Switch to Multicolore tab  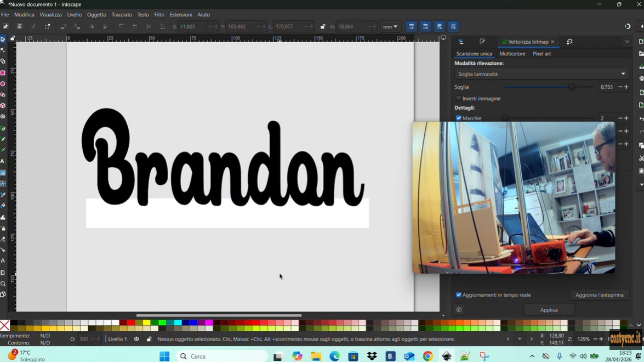512,54
